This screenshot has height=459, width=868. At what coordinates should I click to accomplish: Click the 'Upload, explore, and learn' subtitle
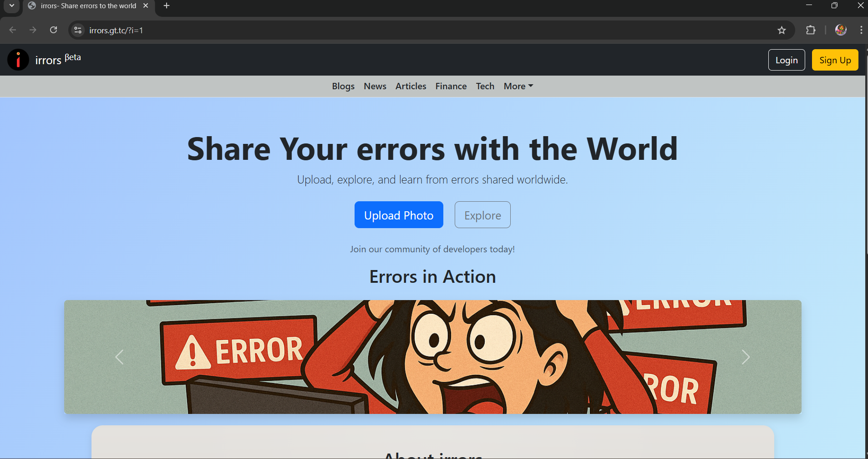click(432, 180)
